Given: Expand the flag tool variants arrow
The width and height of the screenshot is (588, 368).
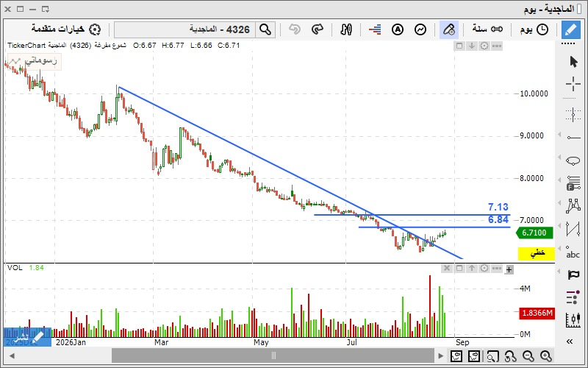Looking at the screenshot, I should pos(560,272).
